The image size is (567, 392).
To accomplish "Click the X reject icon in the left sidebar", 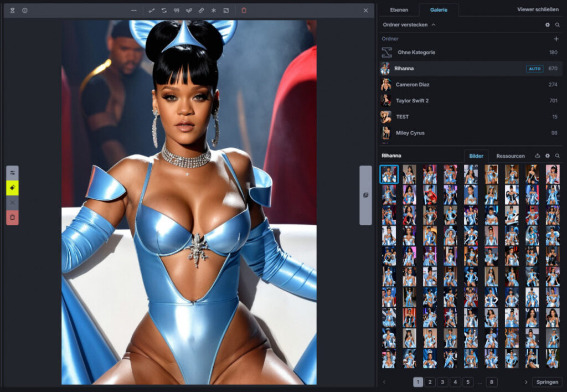I will point(12,203).
